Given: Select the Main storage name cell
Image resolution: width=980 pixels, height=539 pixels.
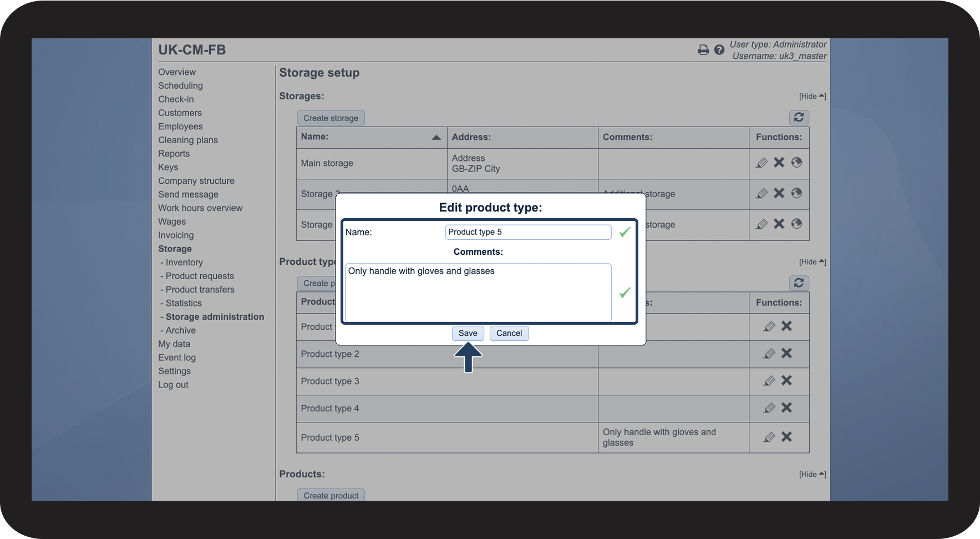Looking at the screenshot, I should [372, 163].
